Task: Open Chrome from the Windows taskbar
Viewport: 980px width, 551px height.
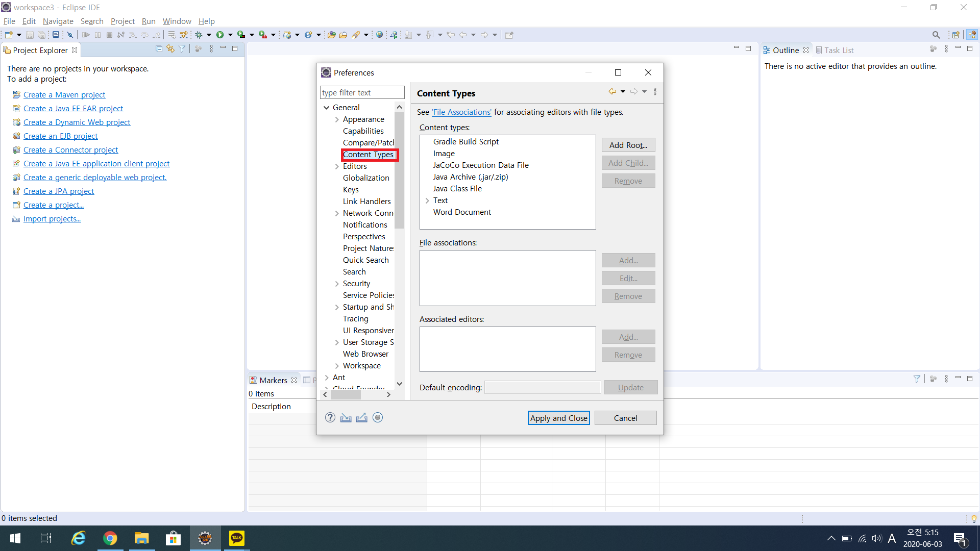Action: pos(110,538)
